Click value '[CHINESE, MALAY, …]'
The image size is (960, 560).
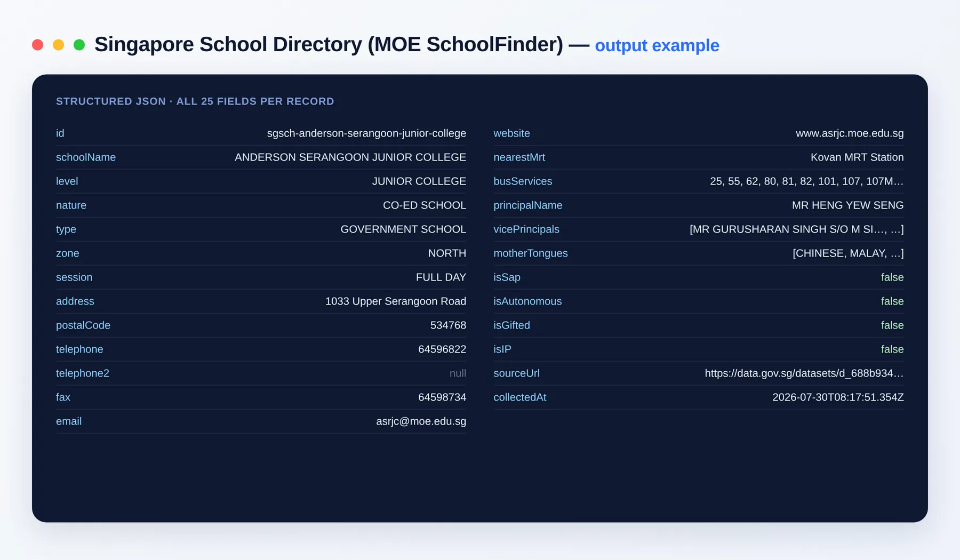(x=848, y=253)
